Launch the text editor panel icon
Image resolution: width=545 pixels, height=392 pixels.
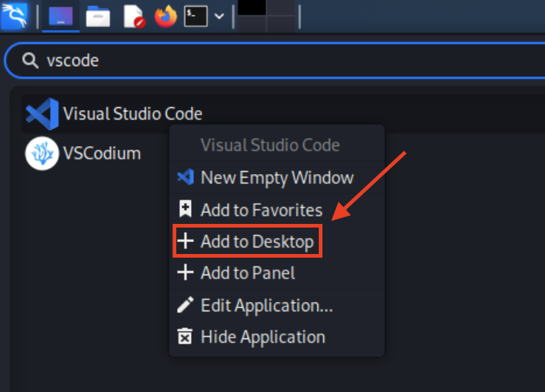134,16
